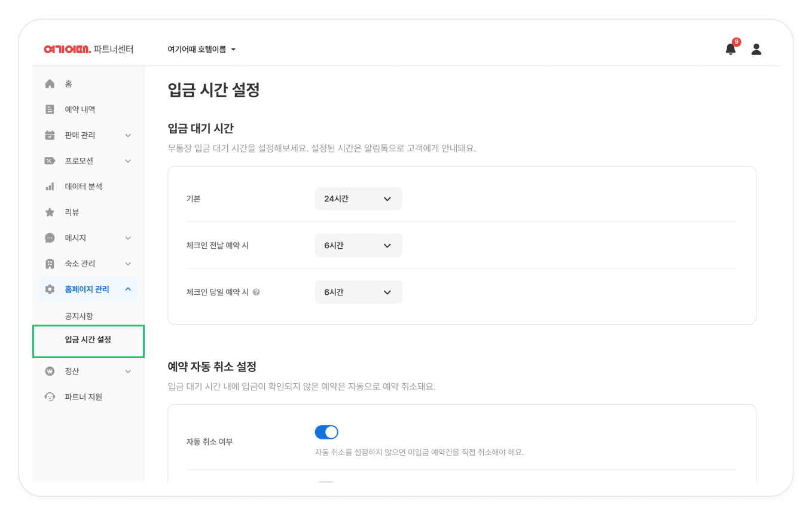Click the 예약 자동 취소 설정 heading
Image resolution: width=812 pixels, height=519 pixels.
(x=212, y=366)
